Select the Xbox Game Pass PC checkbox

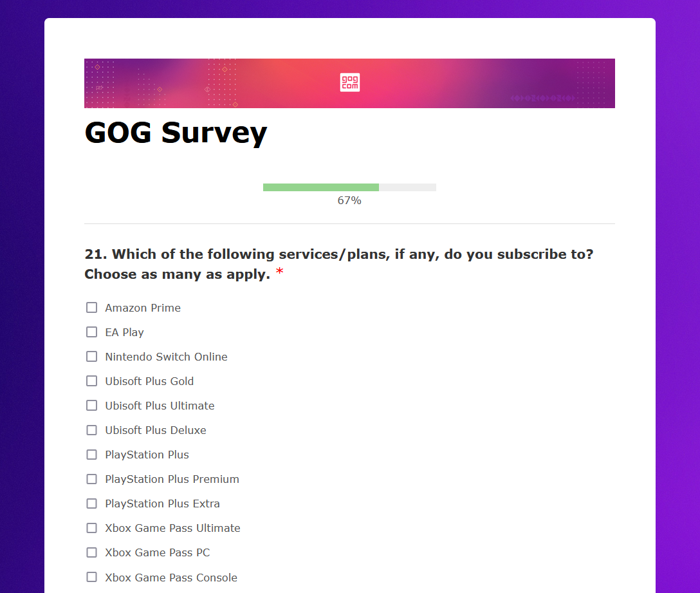point(91,553)
